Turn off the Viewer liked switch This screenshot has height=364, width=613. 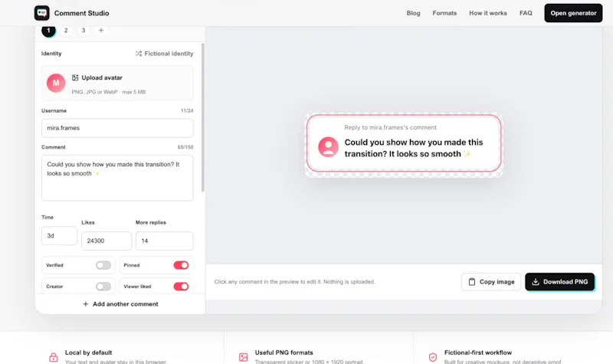[x=181, y=287]
